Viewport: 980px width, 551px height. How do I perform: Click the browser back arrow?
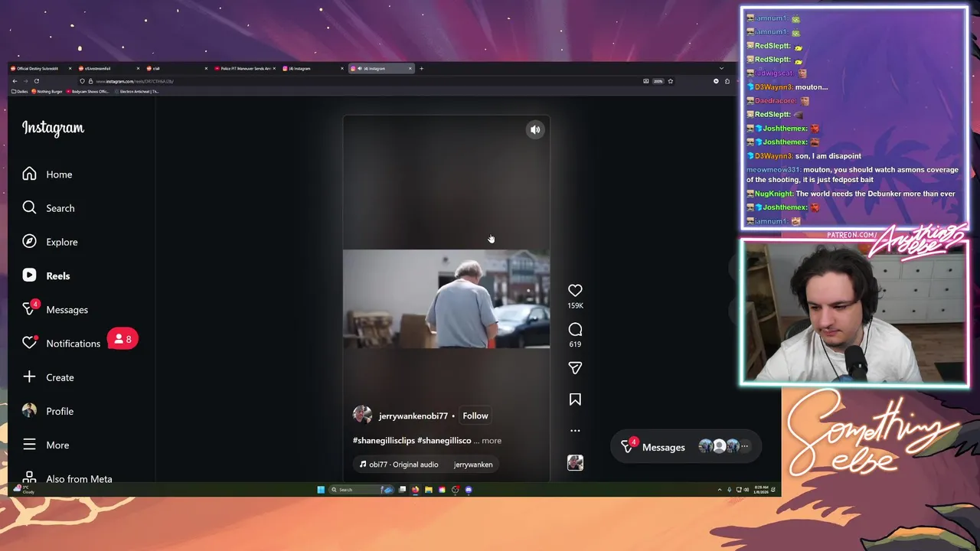[15, 81]
